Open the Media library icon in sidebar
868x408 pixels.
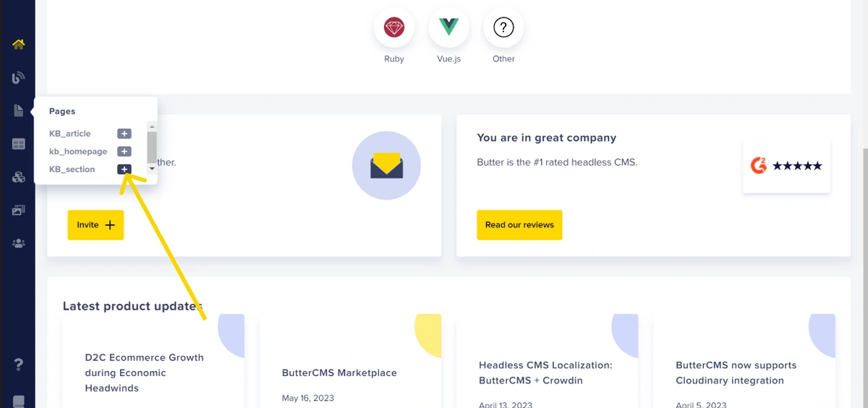19,211
